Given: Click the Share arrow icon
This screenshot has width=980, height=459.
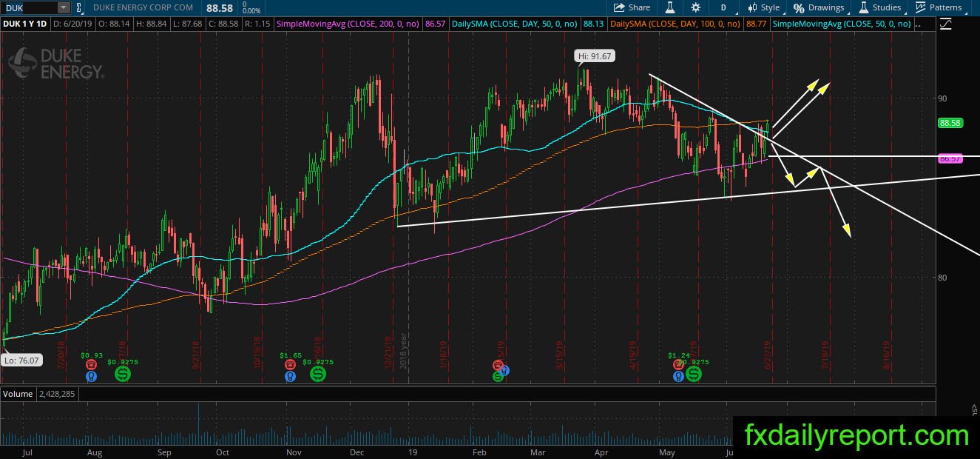Looking at the screenshot, I should [x=619, y=7].
